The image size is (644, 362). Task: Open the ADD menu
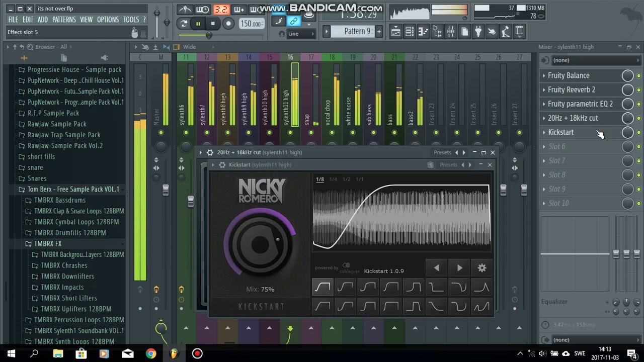pyautogui.click(x=43, y=20)
